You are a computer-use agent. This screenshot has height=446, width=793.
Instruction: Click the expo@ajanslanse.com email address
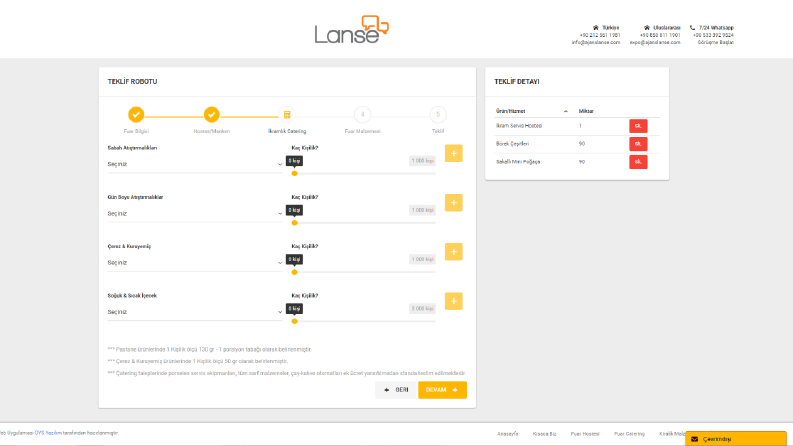pyautogui.click(x=655, y=42)
